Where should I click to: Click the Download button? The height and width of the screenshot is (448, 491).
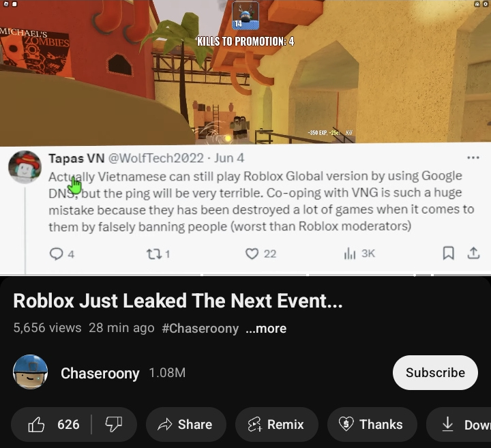coord(459,425)
